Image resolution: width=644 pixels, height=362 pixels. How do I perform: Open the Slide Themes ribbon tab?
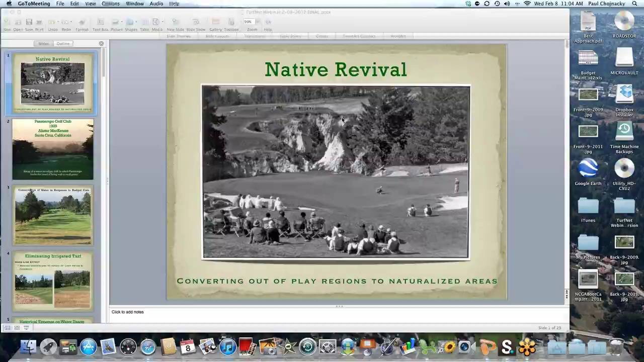click(179, 36)
